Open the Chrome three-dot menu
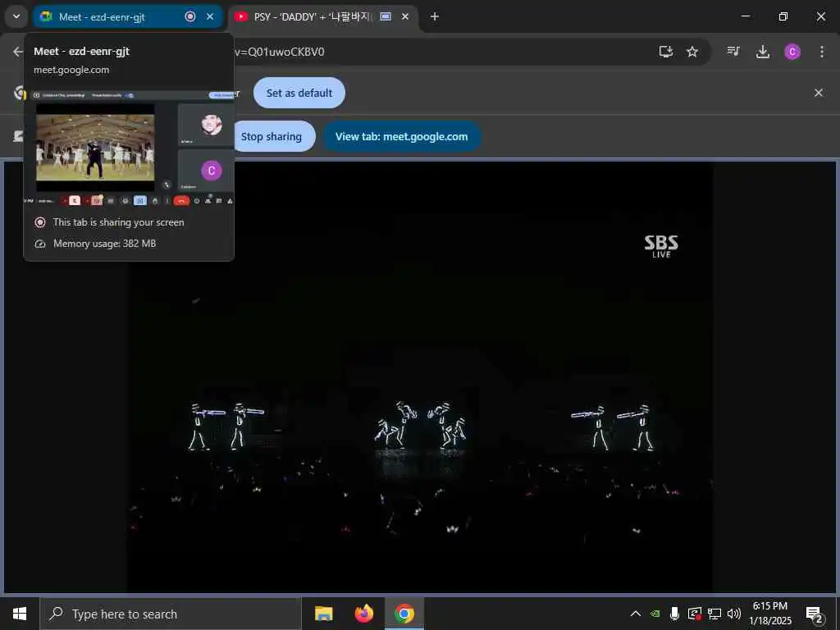This screenshot has width=840, height=630. point(822,52)
